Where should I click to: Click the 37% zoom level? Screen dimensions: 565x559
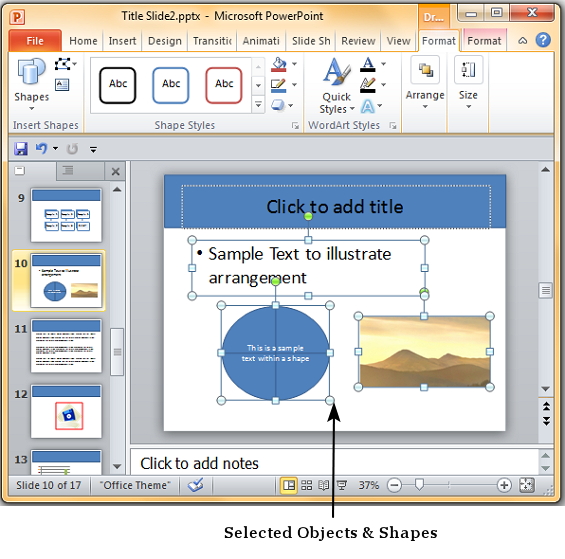pos(368,485)
